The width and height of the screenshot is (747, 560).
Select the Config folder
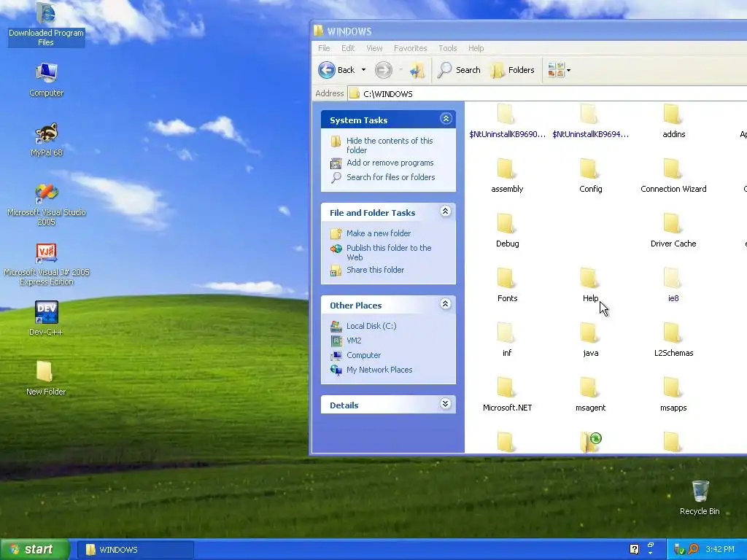point(590,176)
